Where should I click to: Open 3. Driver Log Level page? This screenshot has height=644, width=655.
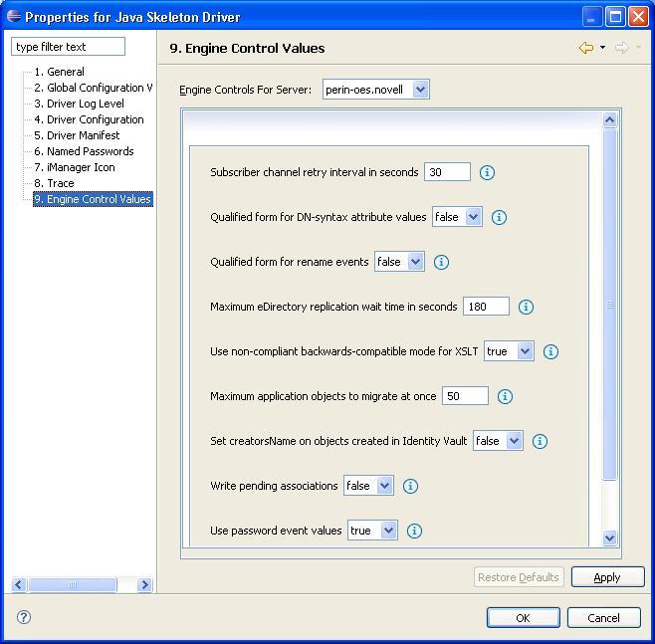click(79, 104)
